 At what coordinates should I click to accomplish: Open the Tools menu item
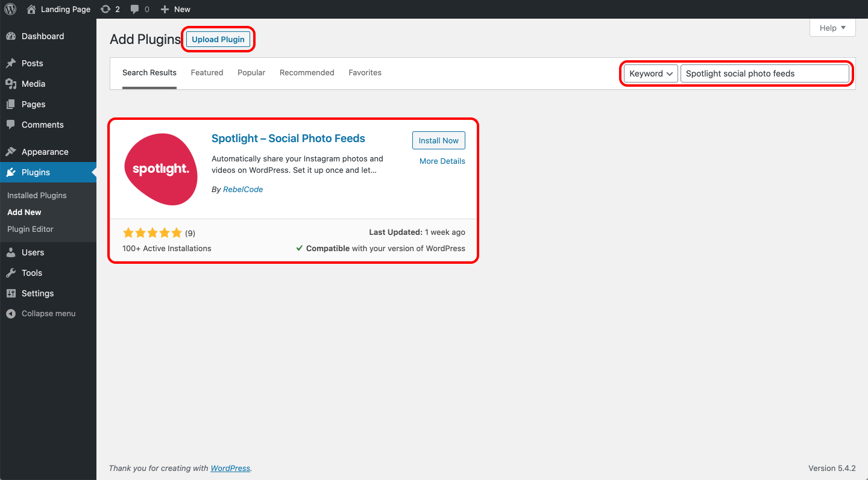pos(48,273)
